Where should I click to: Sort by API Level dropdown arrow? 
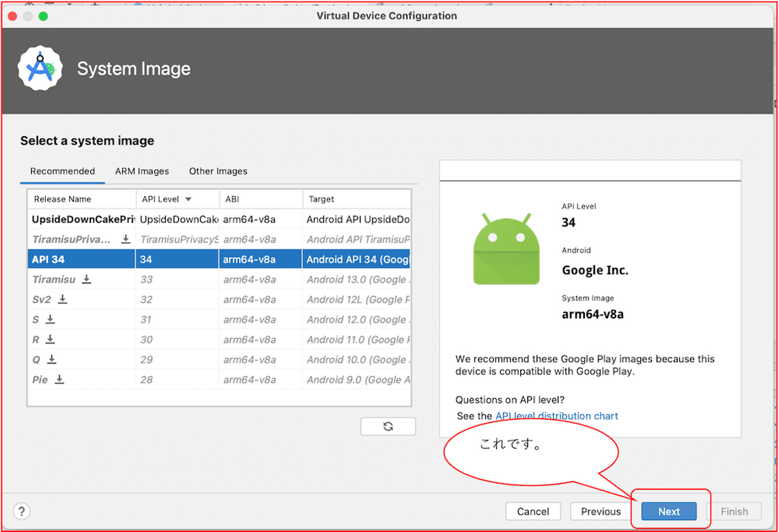pyautogui.click(x=188, y=199)
